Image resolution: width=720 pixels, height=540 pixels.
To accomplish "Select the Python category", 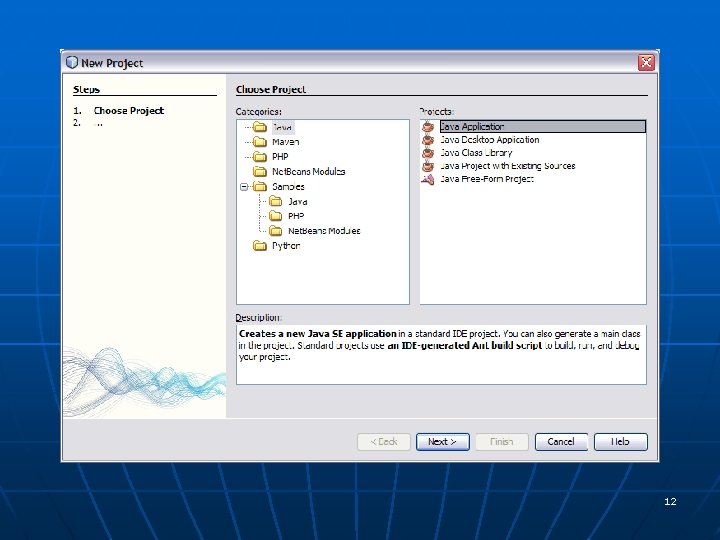I will [x=286, y=246].
